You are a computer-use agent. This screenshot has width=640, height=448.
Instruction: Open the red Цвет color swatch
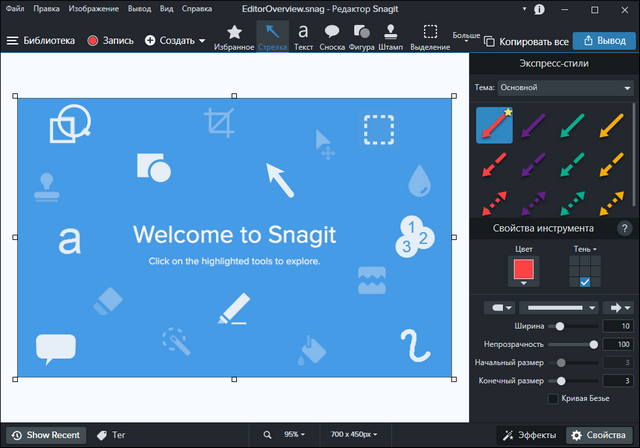point(523,268)
